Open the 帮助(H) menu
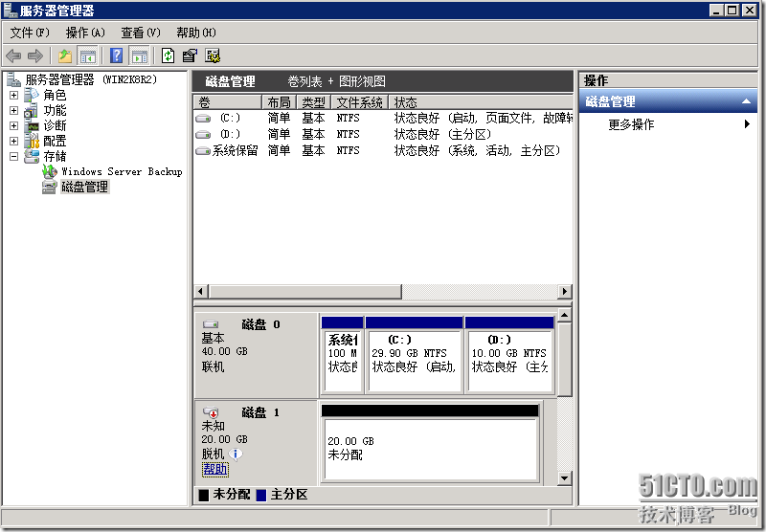This screenshot has height=532, width=766. click(x=196, y=33)
